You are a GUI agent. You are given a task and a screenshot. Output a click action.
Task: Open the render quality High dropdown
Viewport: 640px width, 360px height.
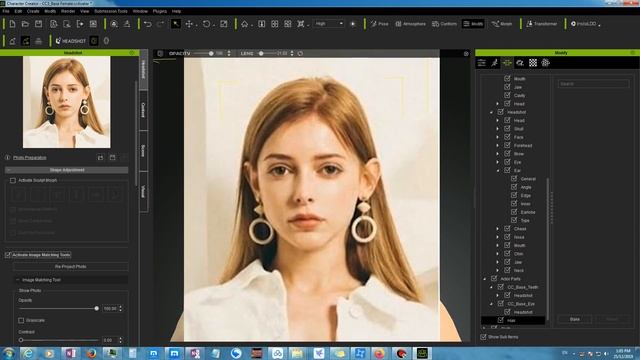point(329,24)
